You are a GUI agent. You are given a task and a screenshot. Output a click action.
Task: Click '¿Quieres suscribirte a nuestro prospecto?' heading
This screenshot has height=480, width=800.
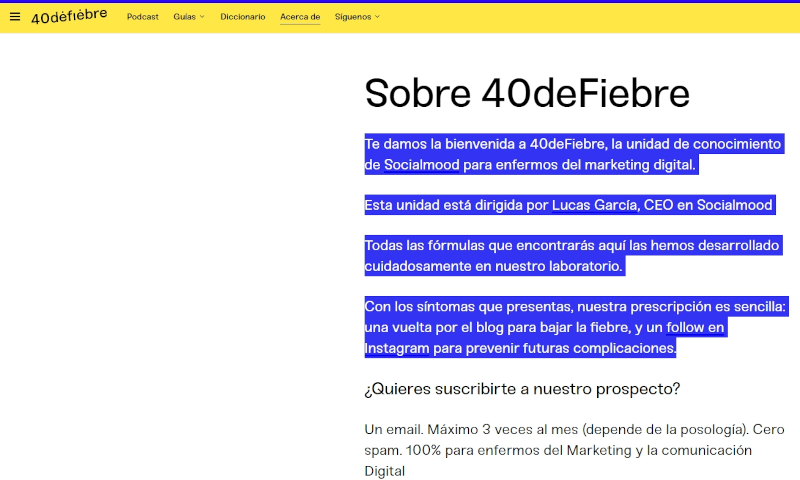tap(522, 389)
